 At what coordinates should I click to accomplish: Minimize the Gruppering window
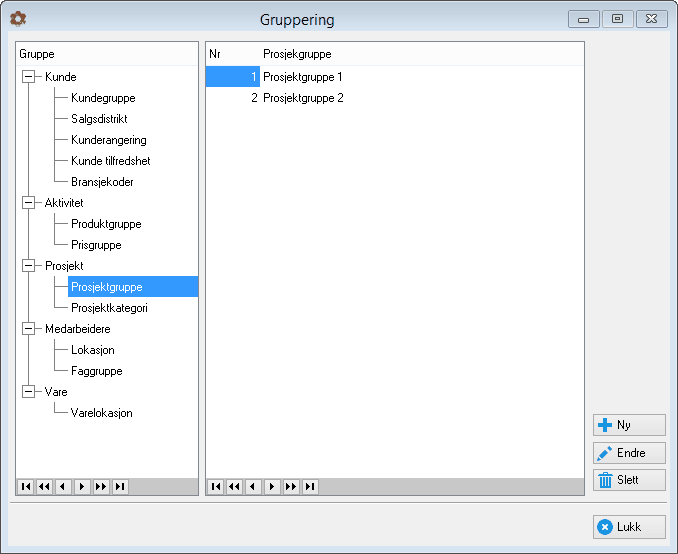[x=583, y=19]
